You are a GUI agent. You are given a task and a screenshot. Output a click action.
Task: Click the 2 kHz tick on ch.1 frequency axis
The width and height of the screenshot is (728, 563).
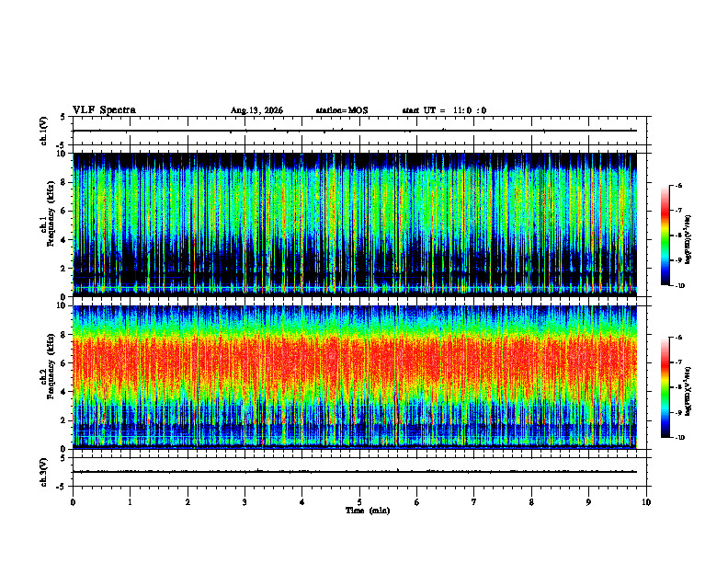click(64, 269)
